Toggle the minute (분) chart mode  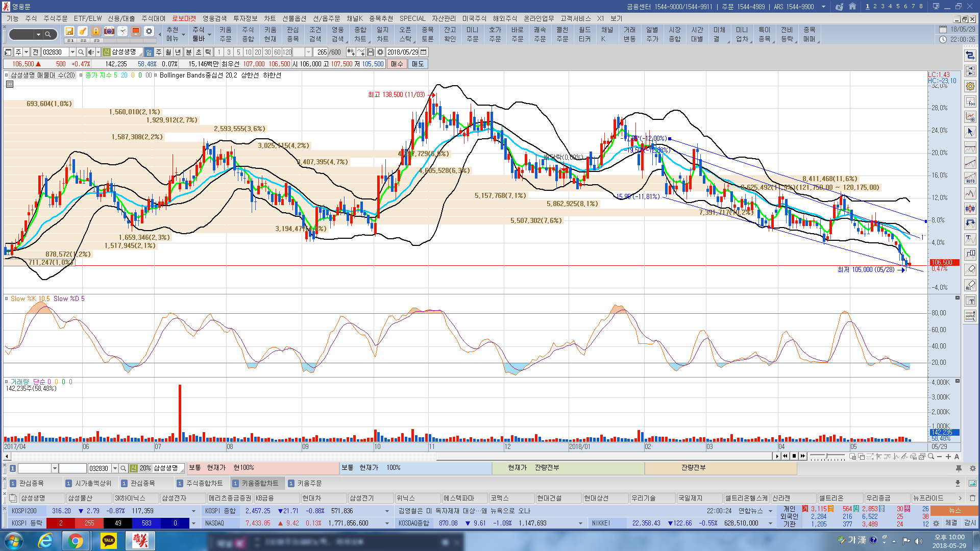[188, 52]
